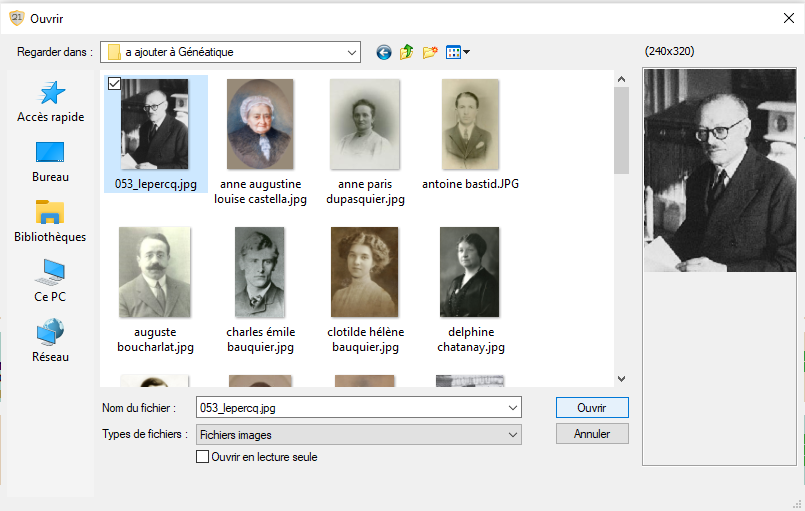Click the Annuler button
The image size is (805, 511).
point(592,434)
